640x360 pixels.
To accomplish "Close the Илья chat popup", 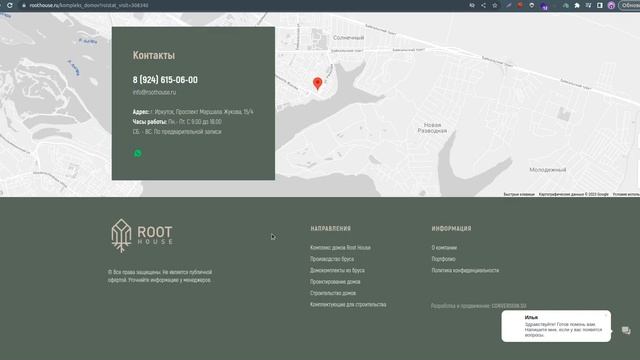I will pos(606,315).
